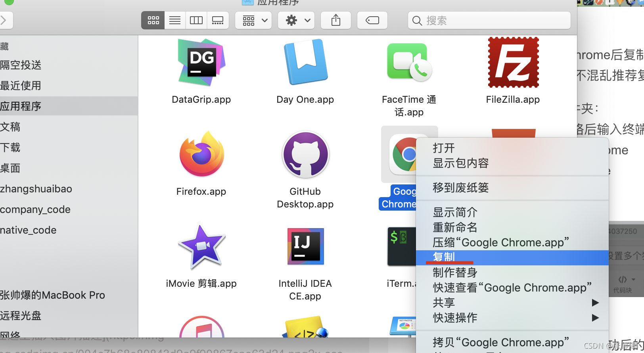The image size is (644, 353).
Task: Open 下载 in the sidebar
Action: tap(10, 148)
